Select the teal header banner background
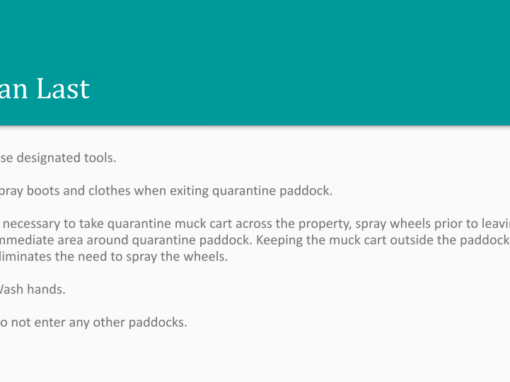The width and height of the screenshot is (510, 382). tap(255, 63)
